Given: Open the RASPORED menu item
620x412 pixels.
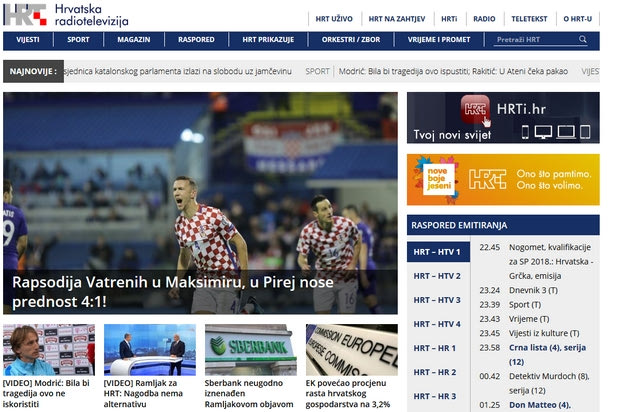Looking at the screenshot, I should (x=195, y=40).
